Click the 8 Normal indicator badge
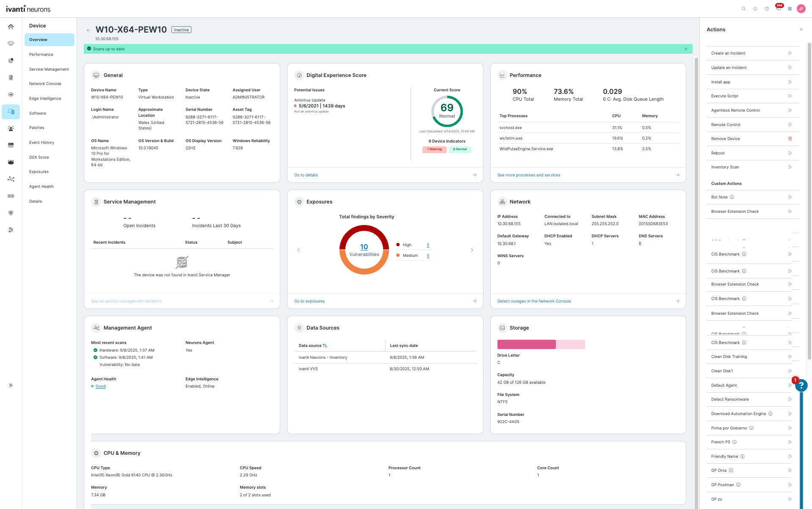Screen dimensions: 812x509 460,149
